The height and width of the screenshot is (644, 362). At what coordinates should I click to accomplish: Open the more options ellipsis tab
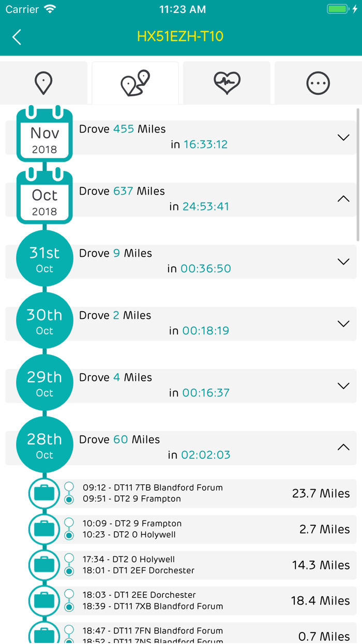tap(318, 82)
